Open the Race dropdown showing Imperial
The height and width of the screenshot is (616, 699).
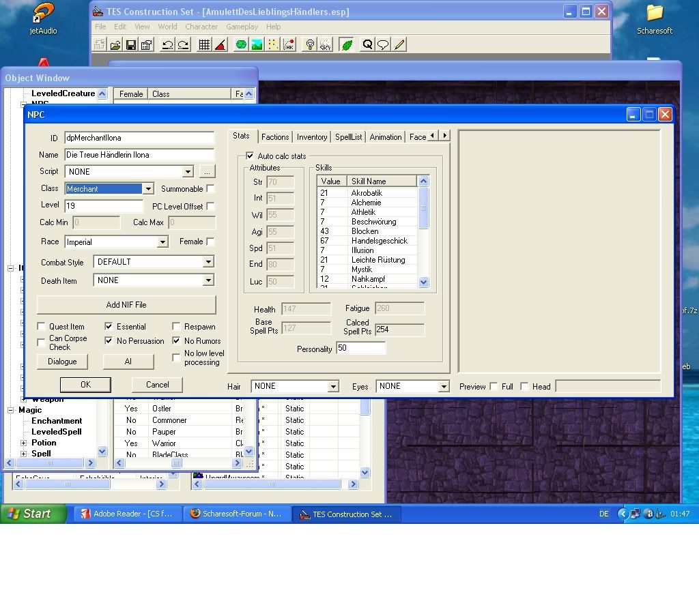pyautogui.click(x=162, y=242)
